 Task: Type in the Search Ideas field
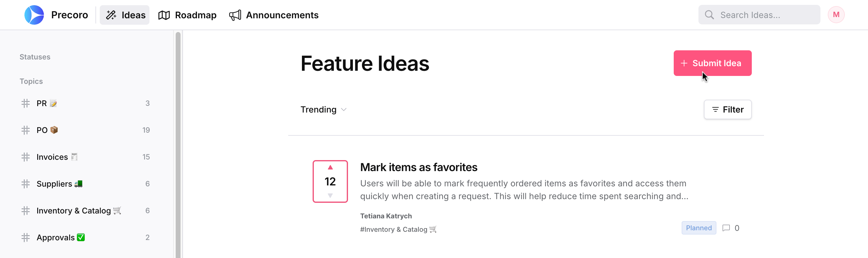coord(765,15)
